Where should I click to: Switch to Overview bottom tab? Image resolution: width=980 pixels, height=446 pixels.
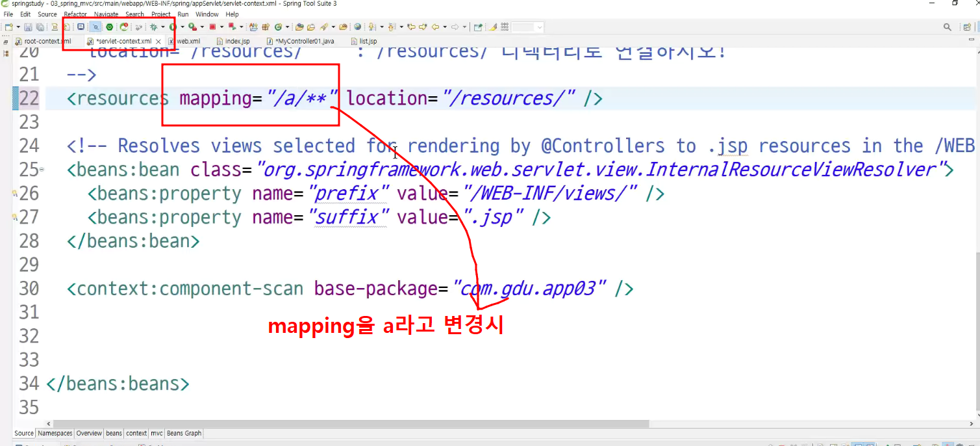coord(89,433)
